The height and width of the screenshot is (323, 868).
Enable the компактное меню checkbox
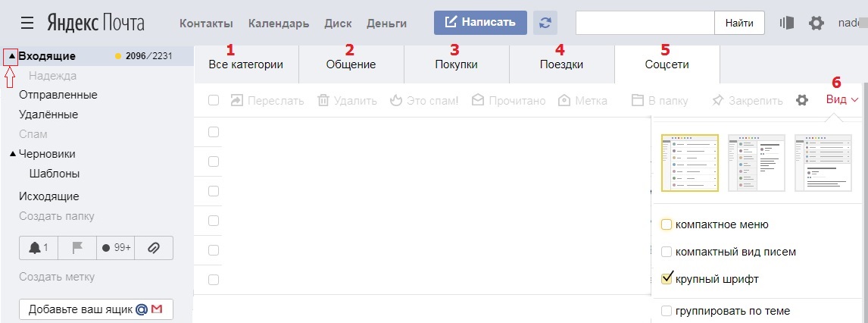[667, 224]
